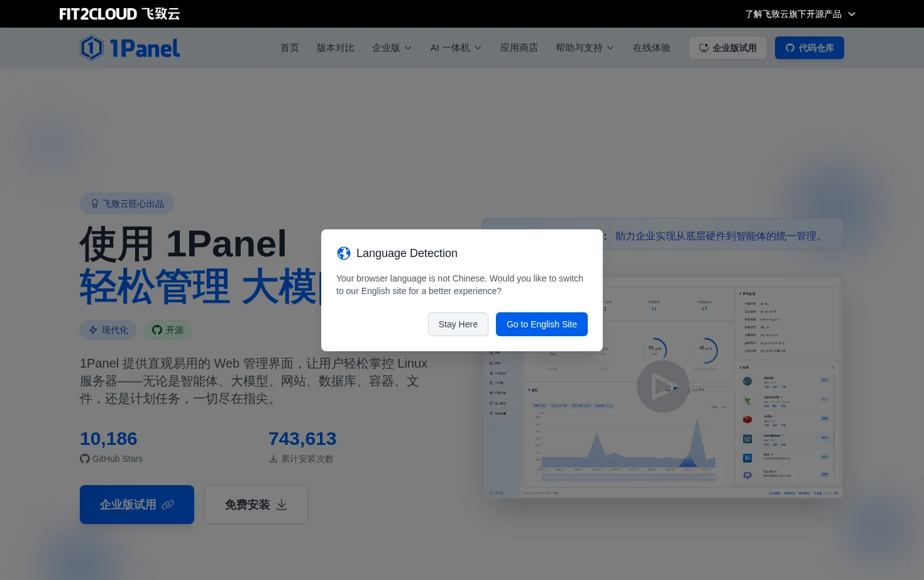The image size is (924, 580).
Task: Click the dashboard screenshot thumbnail
Action: (x=663, y=388)
